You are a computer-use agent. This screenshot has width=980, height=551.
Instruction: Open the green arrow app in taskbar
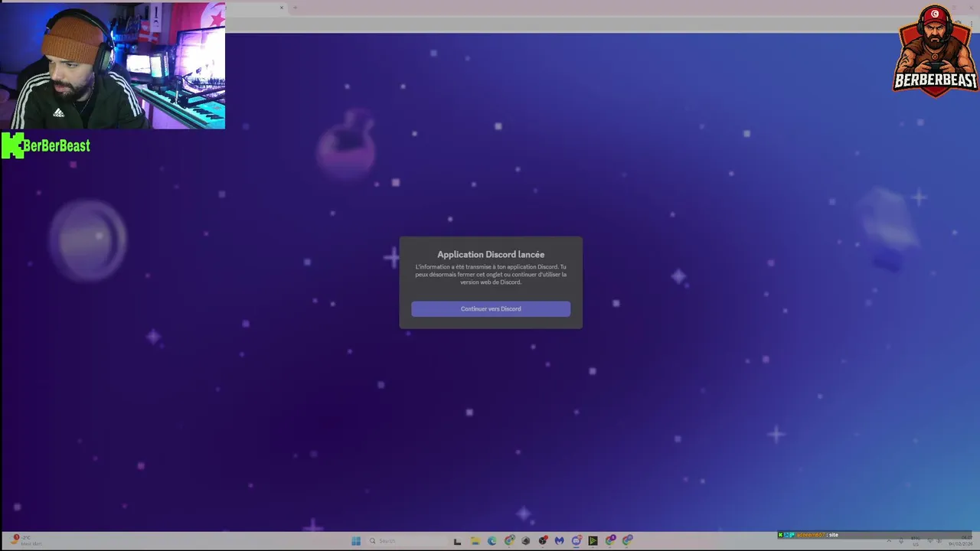point(593,541)
